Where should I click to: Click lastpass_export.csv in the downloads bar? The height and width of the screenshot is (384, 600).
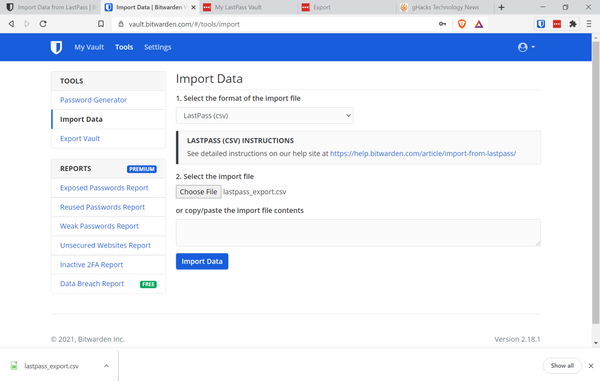tap(51, 366)
